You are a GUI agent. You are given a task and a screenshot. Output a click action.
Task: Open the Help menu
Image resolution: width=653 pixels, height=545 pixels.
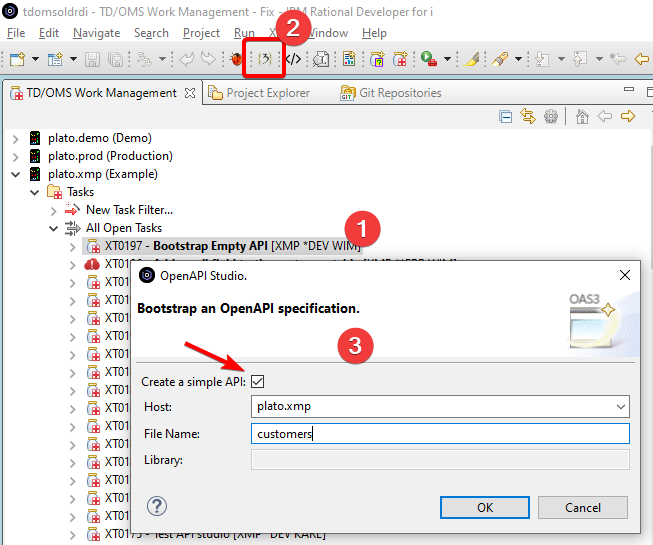pos(374,33)
